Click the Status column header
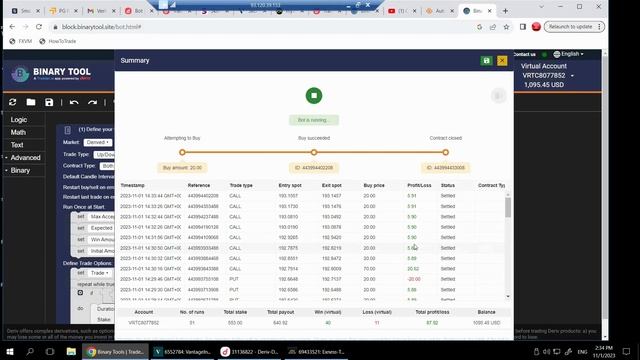This screenshot has width=640, height=360. (448, 185)
